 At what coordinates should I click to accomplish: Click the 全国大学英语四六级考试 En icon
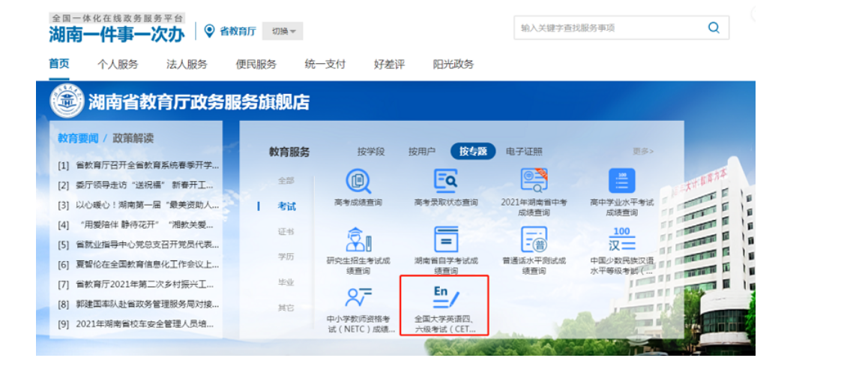[x=445, y=296]
